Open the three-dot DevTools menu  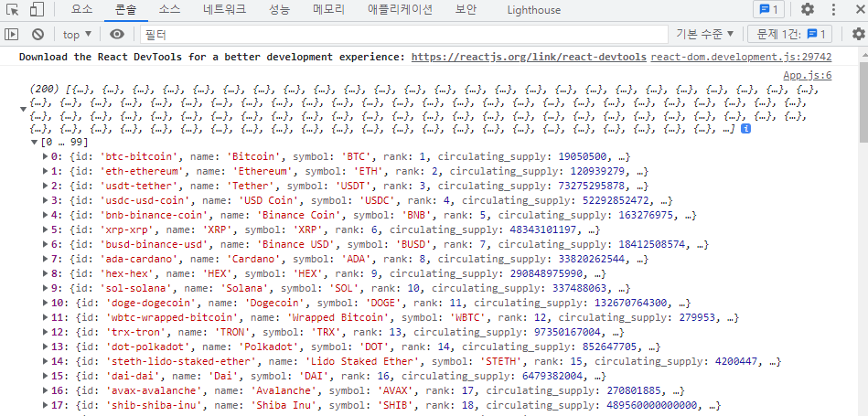(x=833, y=9)
